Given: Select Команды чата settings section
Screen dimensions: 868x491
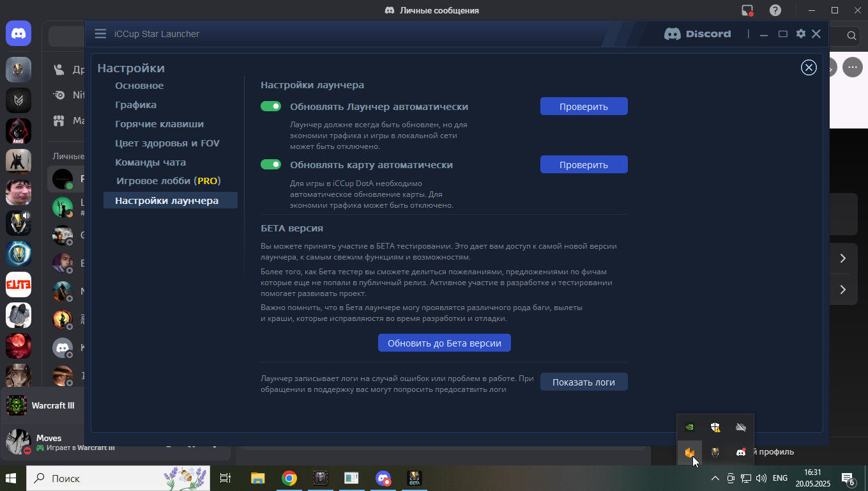Looking at the screenshot, I should coord(151,162).
